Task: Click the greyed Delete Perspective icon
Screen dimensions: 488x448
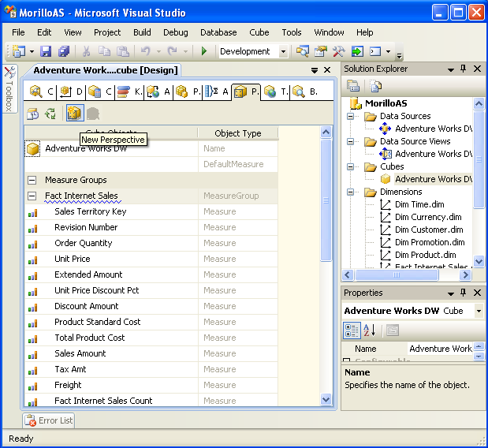Action: [93, 114]
